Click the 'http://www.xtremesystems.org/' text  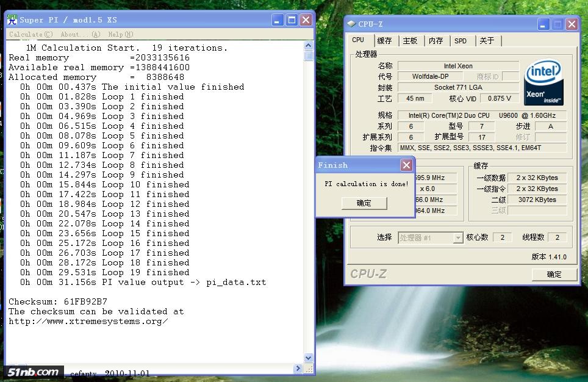88,321
